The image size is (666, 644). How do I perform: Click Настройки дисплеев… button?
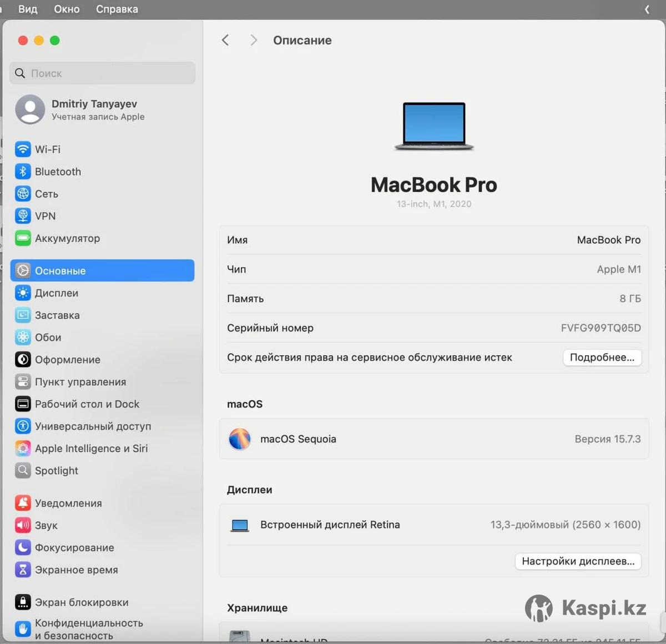click(578, 561)
